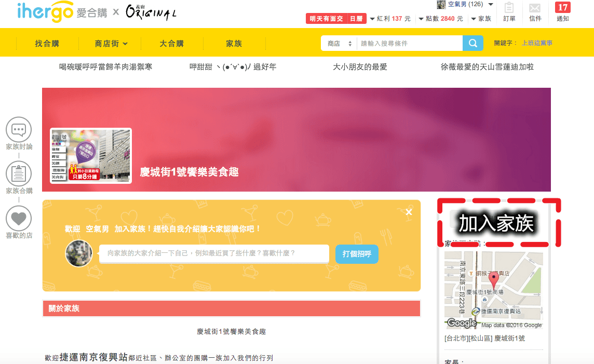Click the user avatar in the welcome banner
This screenshot has height=364, width=594.
click(x=78, y=253)
